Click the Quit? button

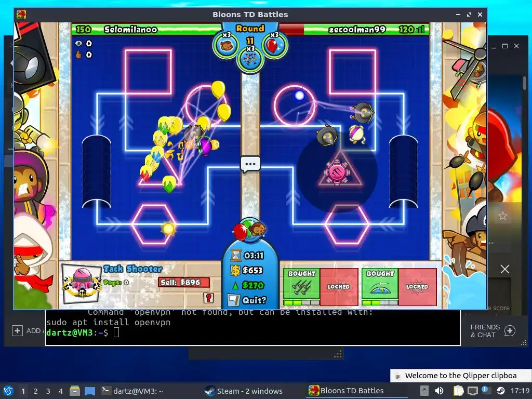coord(248,300)
